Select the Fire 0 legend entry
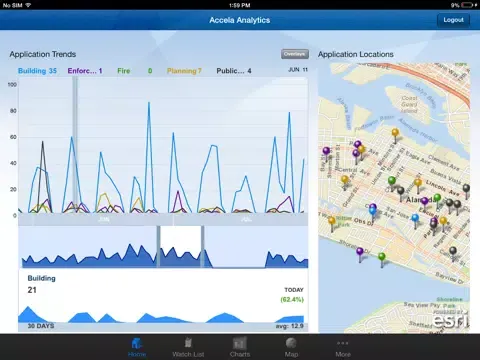 coord(134,71)
